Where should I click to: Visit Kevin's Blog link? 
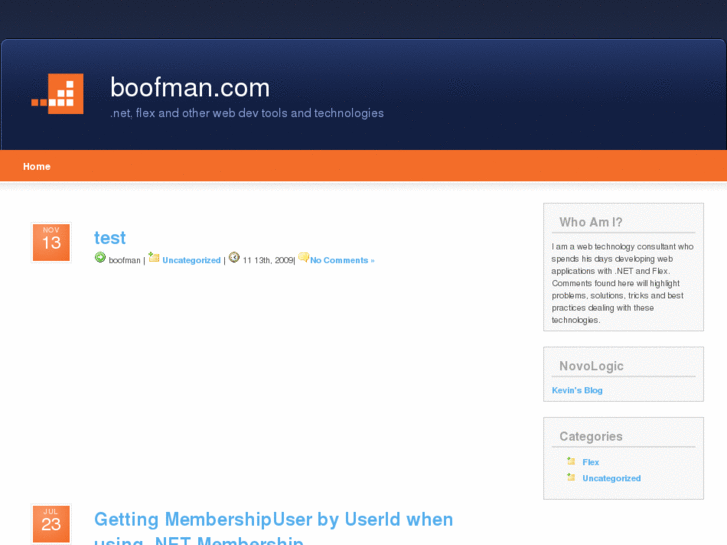click(577, 391)
